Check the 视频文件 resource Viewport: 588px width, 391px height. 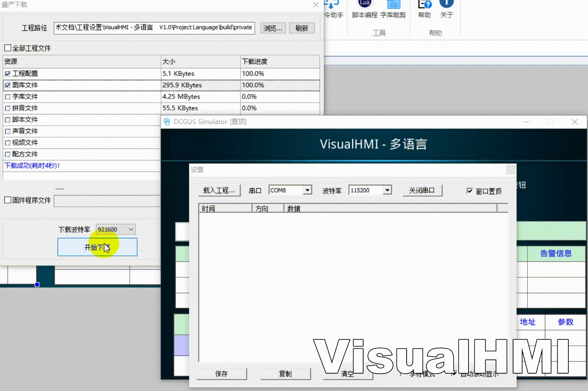8,143
